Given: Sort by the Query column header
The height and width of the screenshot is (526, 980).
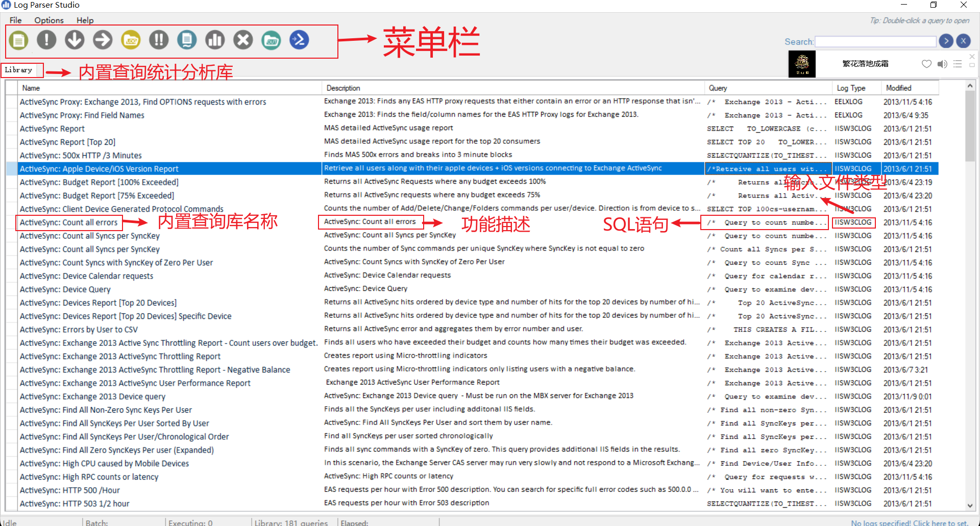Looking at the screenshot, I should (768, 88).
